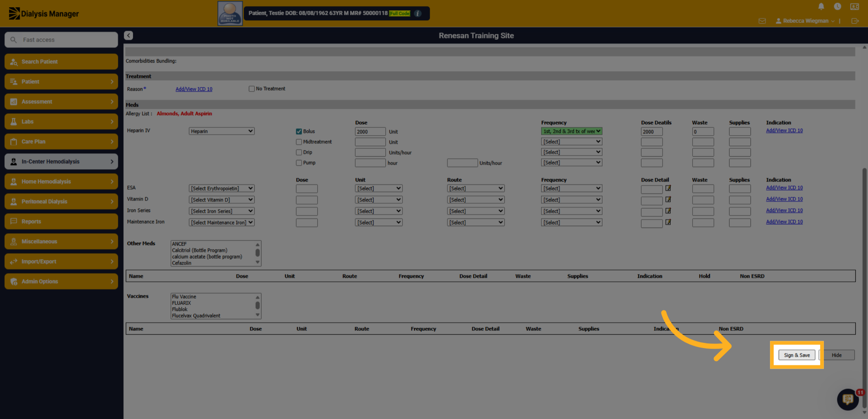
Task: Expand the Admin Options menu
Action: click(61, 281)
